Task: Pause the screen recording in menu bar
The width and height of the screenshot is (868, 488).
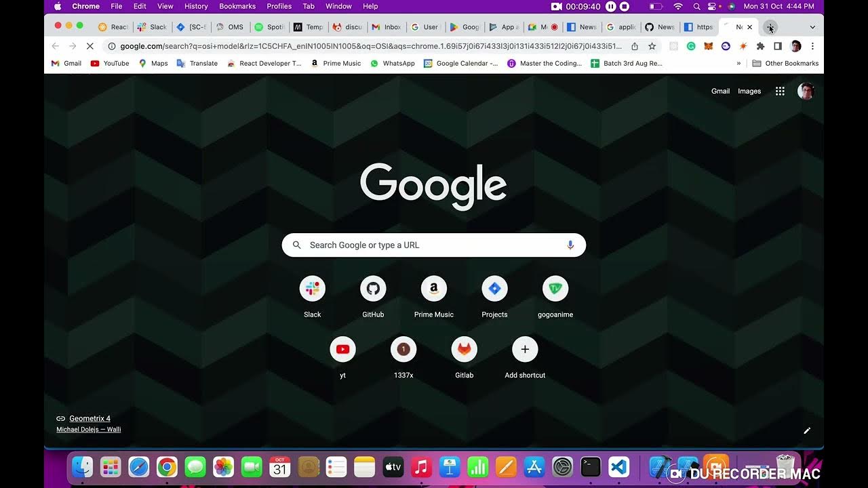Action: click(611, 6)
